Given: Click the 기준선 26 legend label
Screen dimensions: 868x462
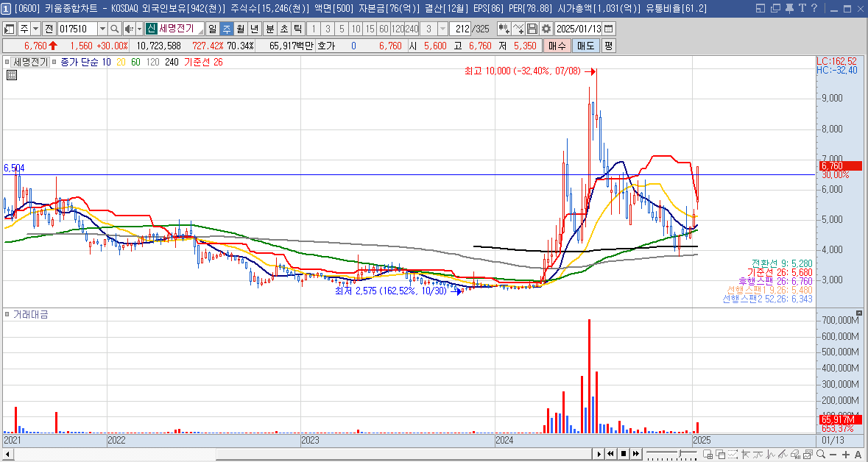Looking at the screenshot, I should [x=202, y=63].
